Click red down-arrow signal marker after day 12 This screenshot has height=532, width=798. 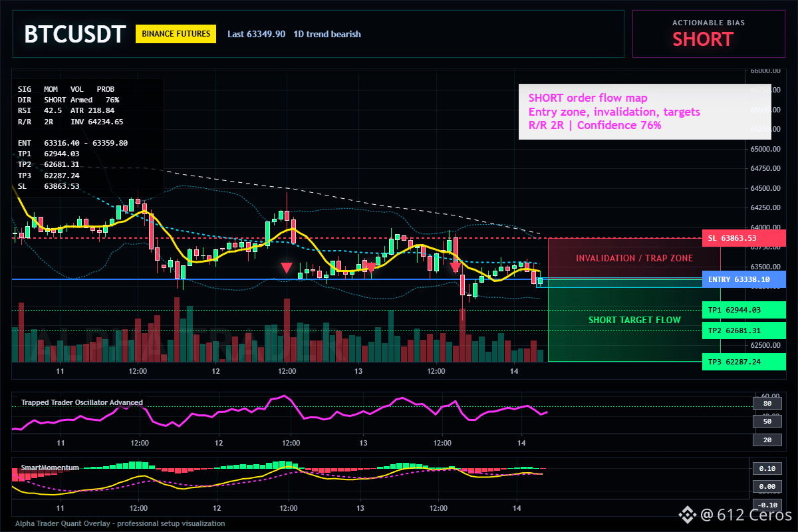click(286, 268)
